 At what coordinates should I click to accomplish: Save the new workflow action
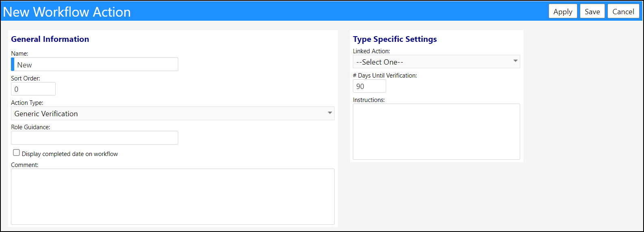pos(592,11)
